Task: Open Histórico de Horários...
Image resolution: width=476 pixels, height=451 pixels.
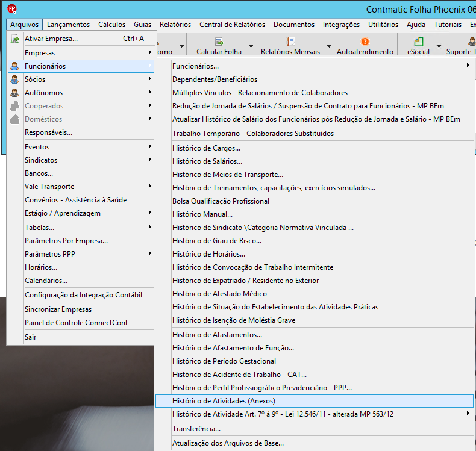Action: click(314, 254)
